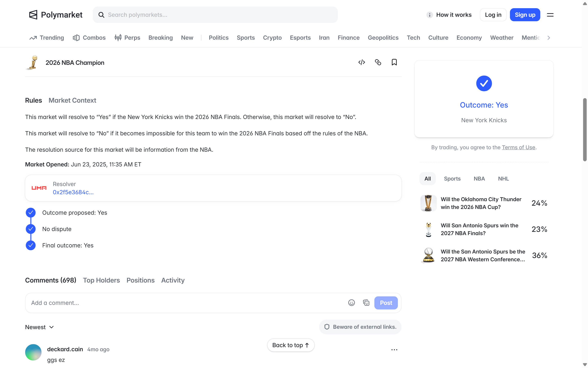
Task: Switch to the Top Holders tab
Action: (101, 280)
